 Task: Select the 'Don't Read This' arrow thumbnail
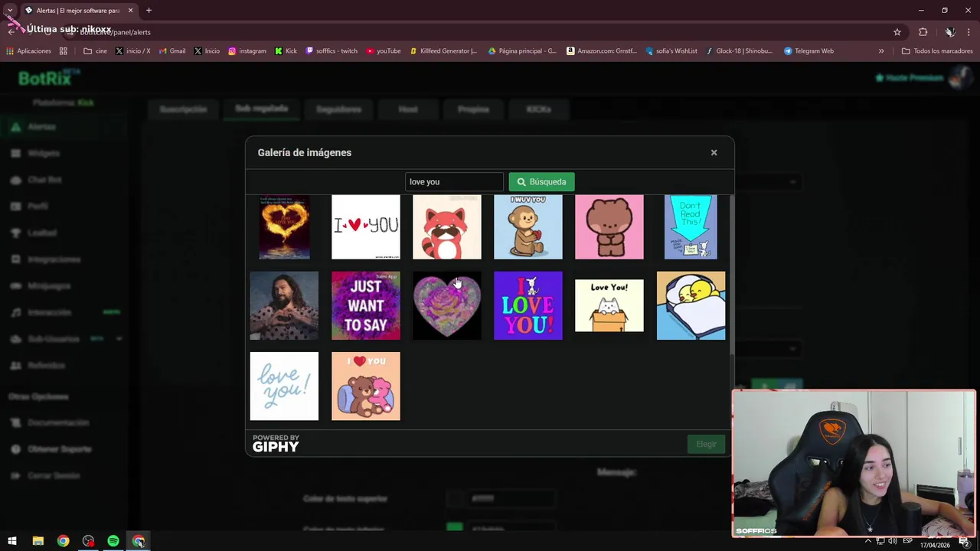[x=691, y=227]
